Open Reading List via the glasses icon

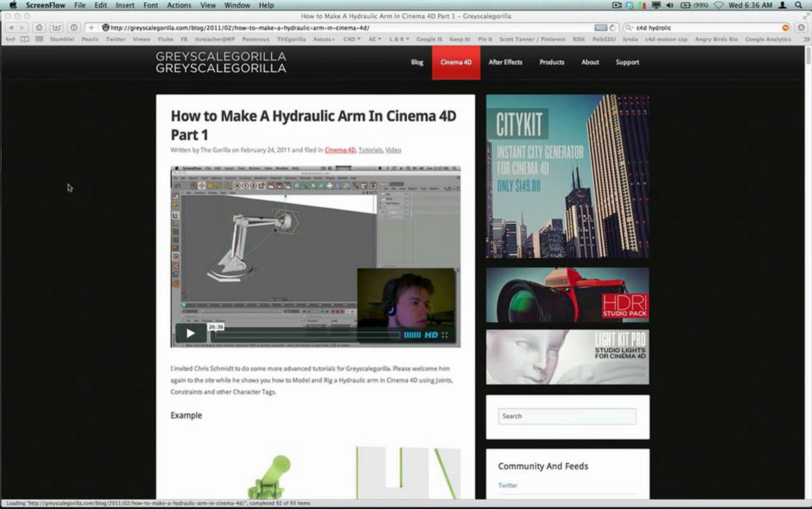(10, 39)
